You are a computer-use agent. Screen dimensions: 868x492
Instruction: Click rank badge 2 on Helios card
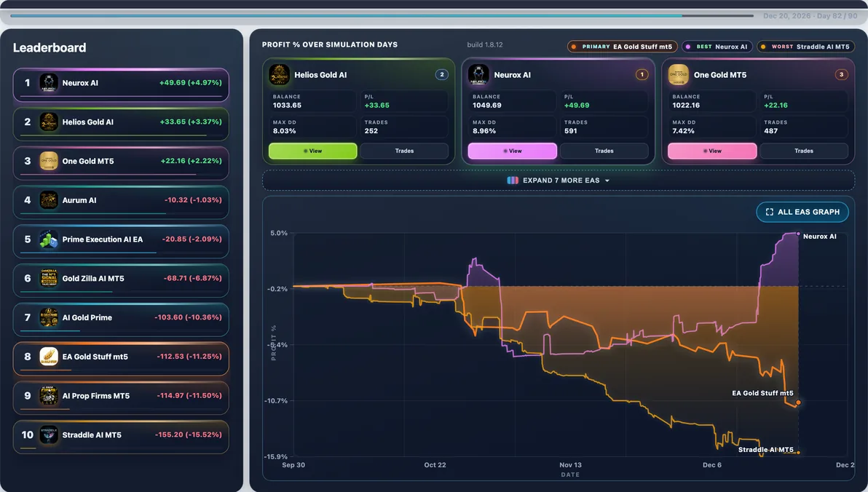click(x=442, y=74)
